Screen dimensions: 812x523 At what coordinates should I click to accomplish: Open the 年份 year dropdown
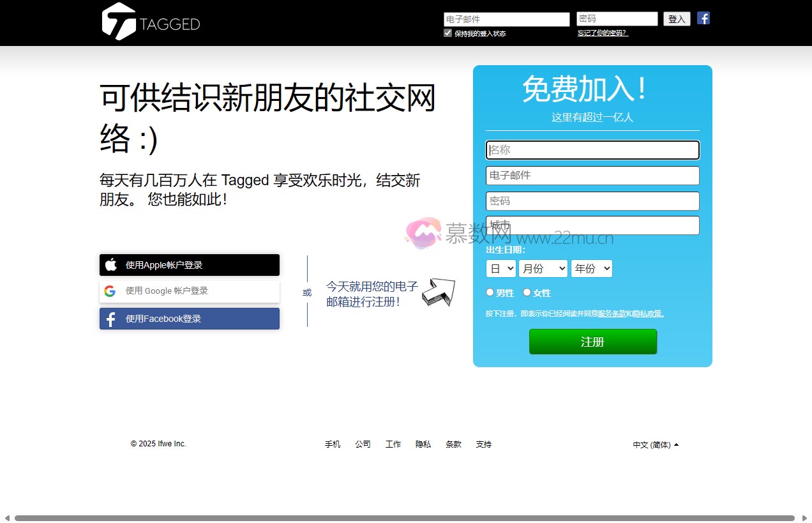pyautogui.click(x=591, y=269)
